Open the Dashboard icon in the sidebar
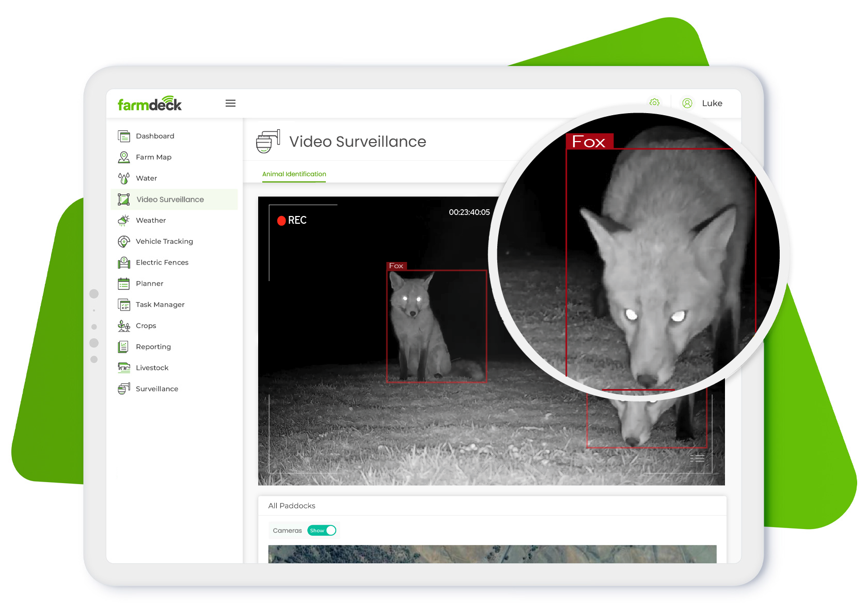This screenshot has width=868, height=603. click(124, 135)
